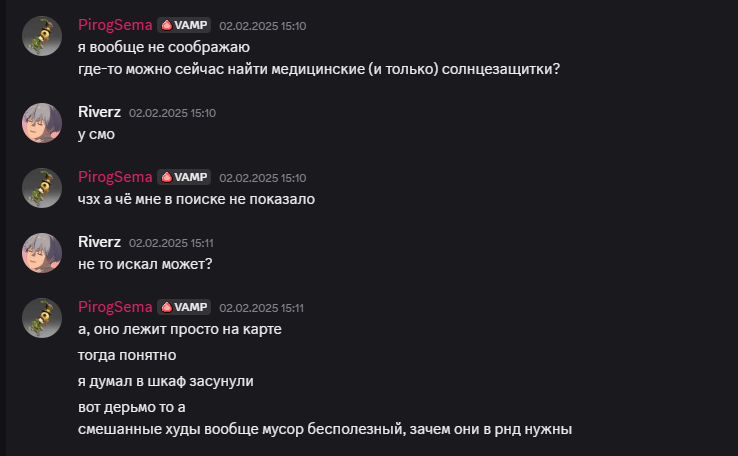The width and height of the screenshot is (738, 456).
Task: Click the timestamp 02.02.2025 15:11 next to Riverz
Action: click(x=171, y=243)
